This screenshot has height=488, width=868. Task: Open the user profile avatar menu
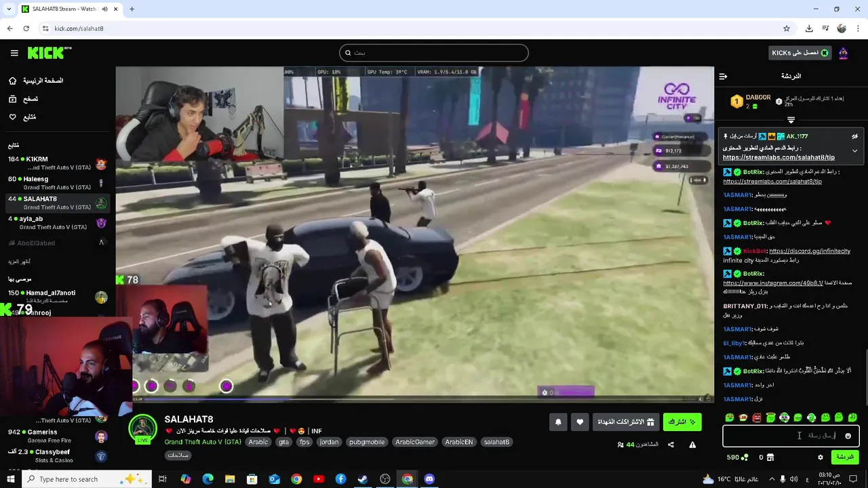844,53
